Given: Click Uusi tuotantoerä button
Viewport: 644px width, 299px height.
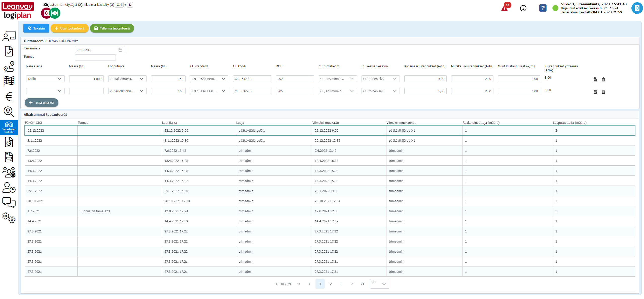Looking at the screenshot, I should tap(69, 28).
